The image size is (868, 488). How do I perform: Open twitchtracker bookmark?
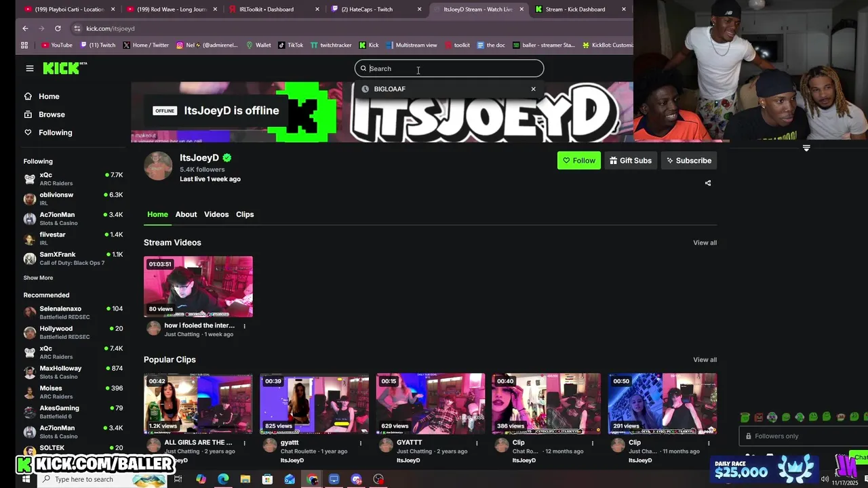pyautogui.click(x=331, y=45)
